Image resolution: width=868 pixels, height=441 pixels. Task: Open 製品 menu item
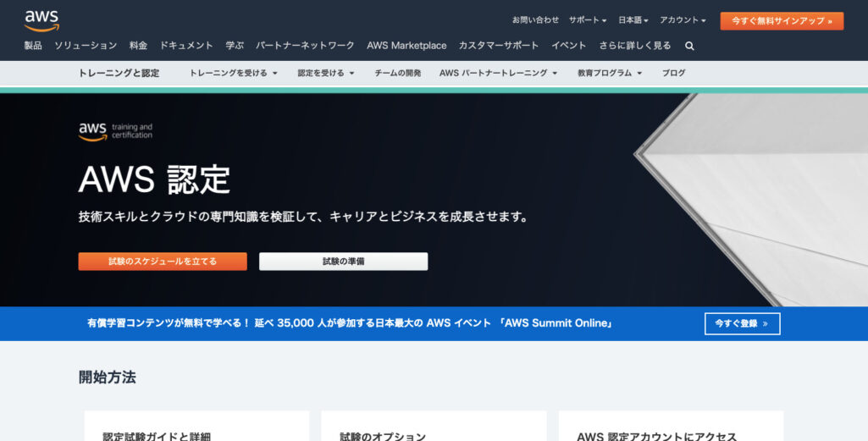pos(33,46)
